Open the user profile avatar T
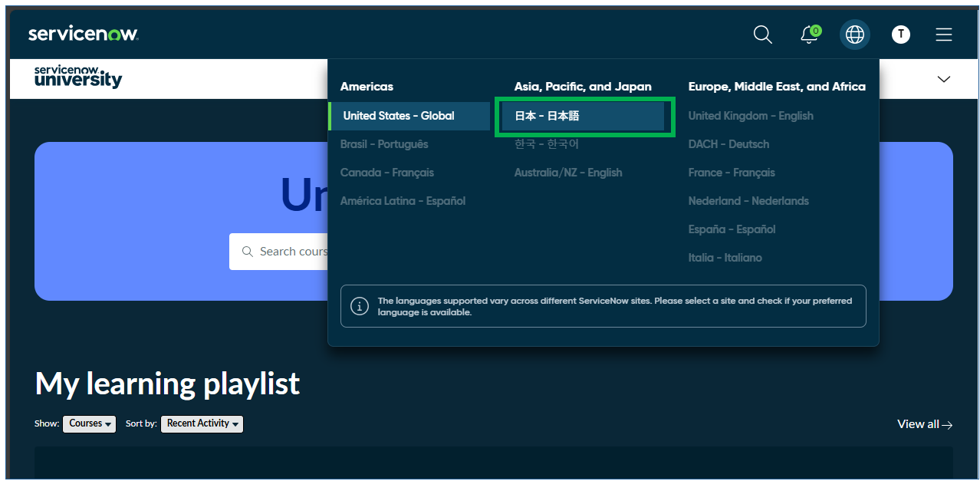This screenshot has height=481, width=980. tap(901, 35)
